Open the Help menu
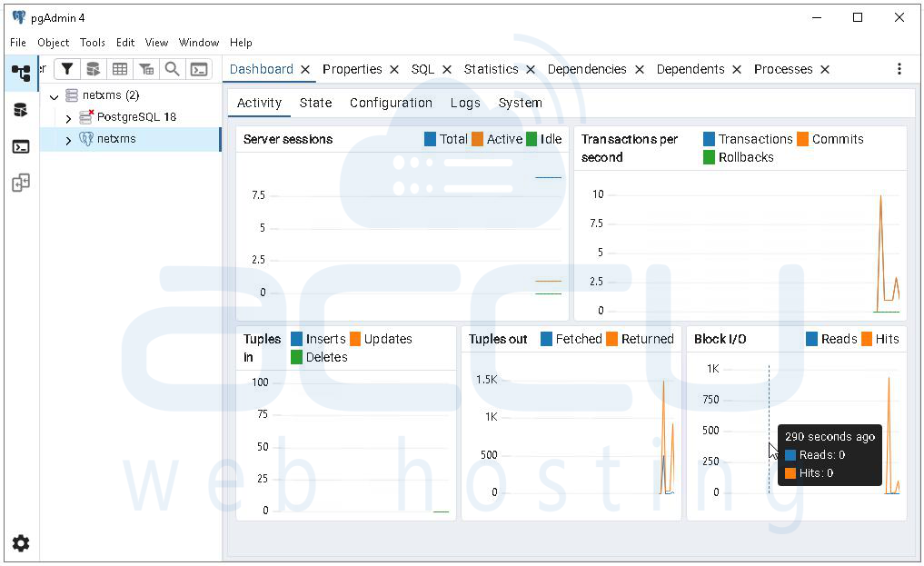The height and width of the screenshot is (566, 924). (241, 43)
